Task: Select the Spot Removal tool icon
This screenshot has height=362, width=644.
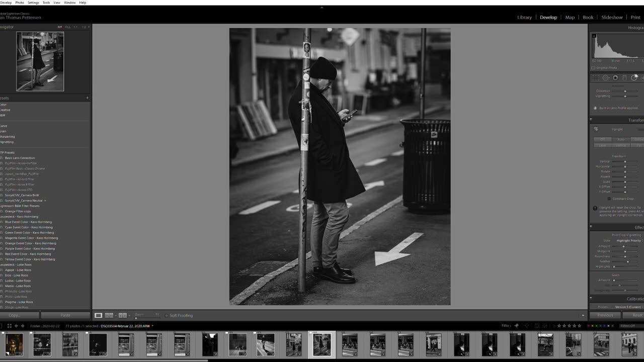Action: pos(606,77)
